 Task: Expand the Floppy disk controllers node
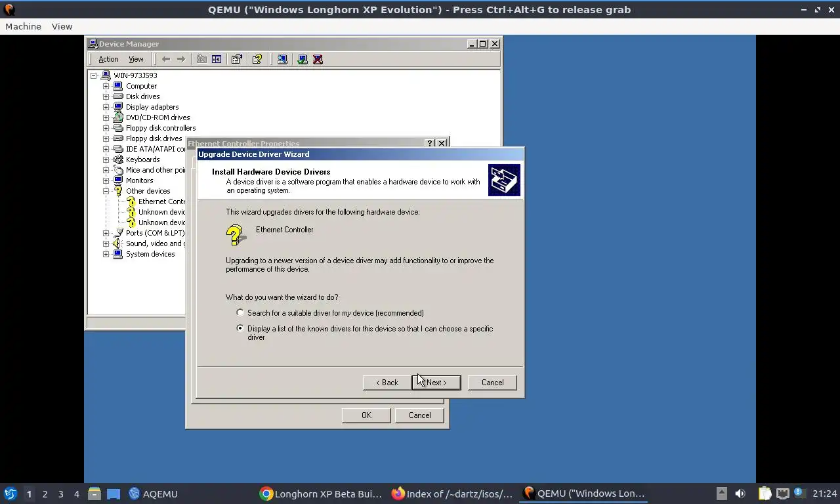(x=106, y=128)
